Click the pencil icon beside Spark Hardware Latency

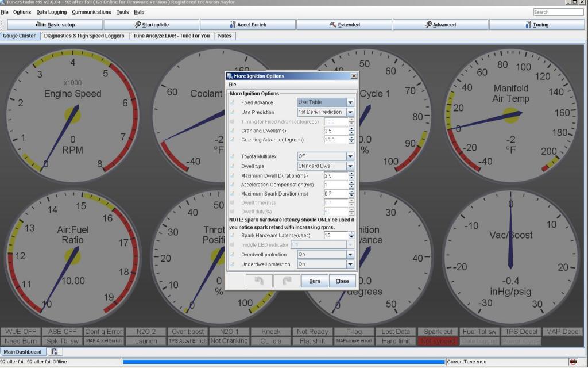pyautogui.click(x=233, y=235)
